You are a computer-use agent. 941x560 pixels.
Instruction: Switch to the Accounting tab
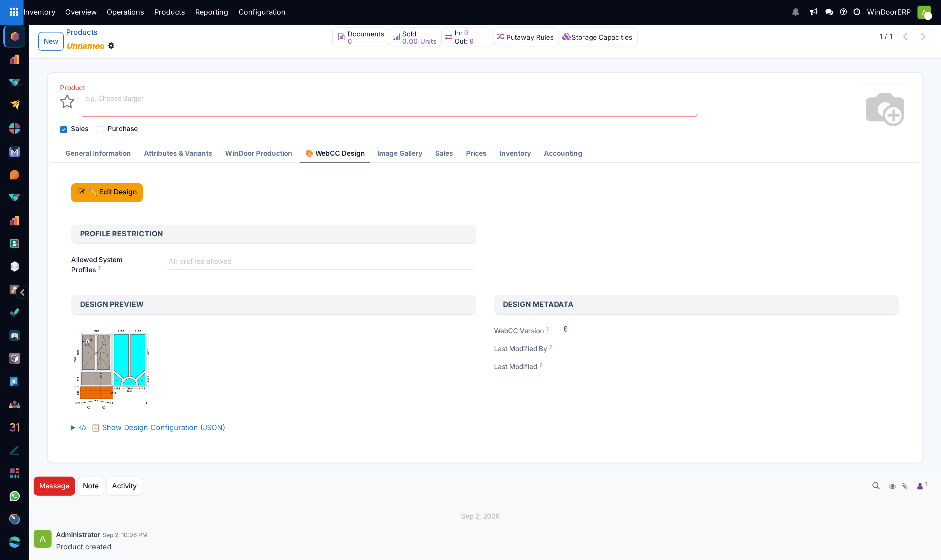[563, 153]
